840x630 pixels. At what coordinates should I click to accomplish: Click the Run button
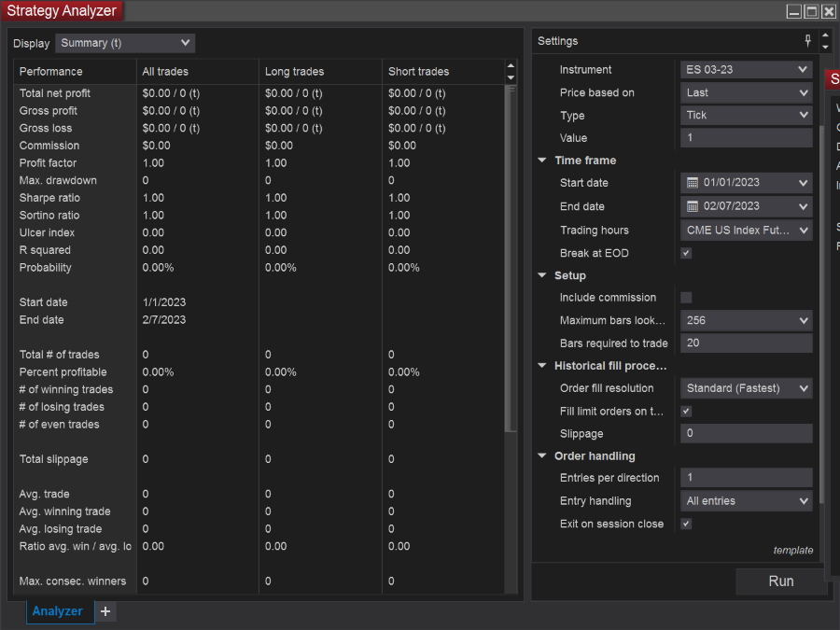[780, 581]
